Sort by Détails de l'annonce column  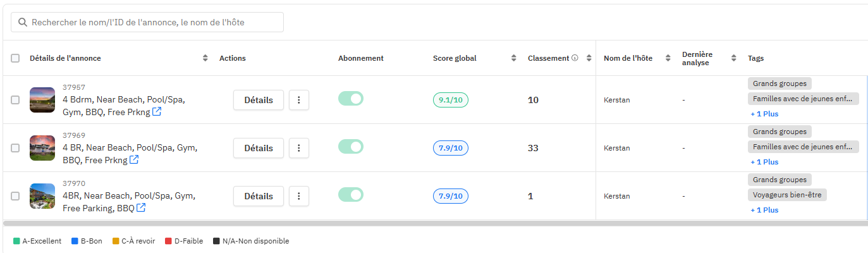pyautogui.click(x=205, y=58)
